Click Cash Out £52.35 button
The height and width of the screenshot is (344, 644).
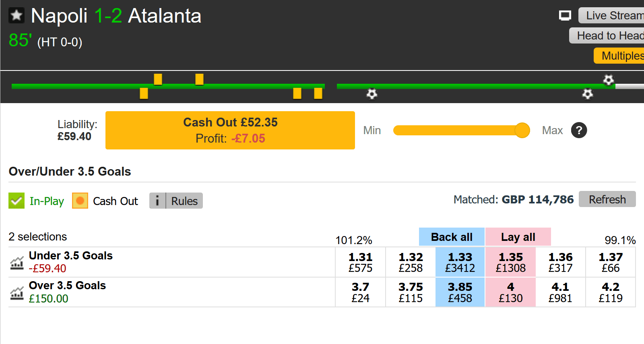coord(230,130)
